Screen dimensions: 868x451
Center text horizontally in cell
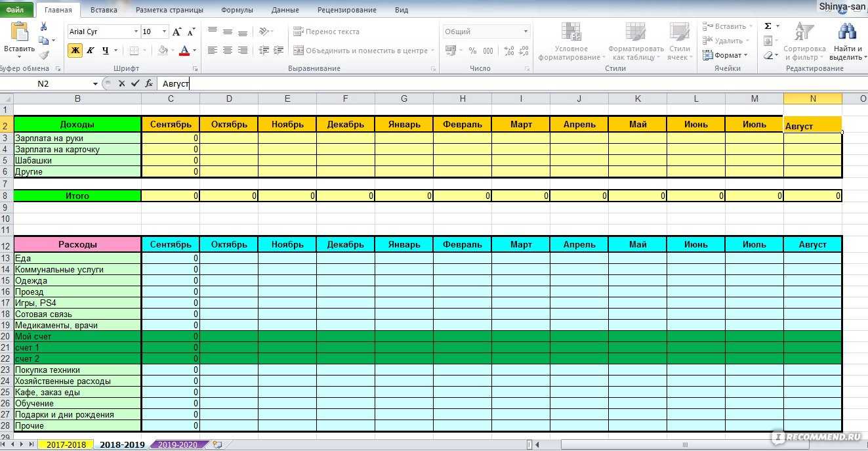pyautogui.click(x=228, y=51)
